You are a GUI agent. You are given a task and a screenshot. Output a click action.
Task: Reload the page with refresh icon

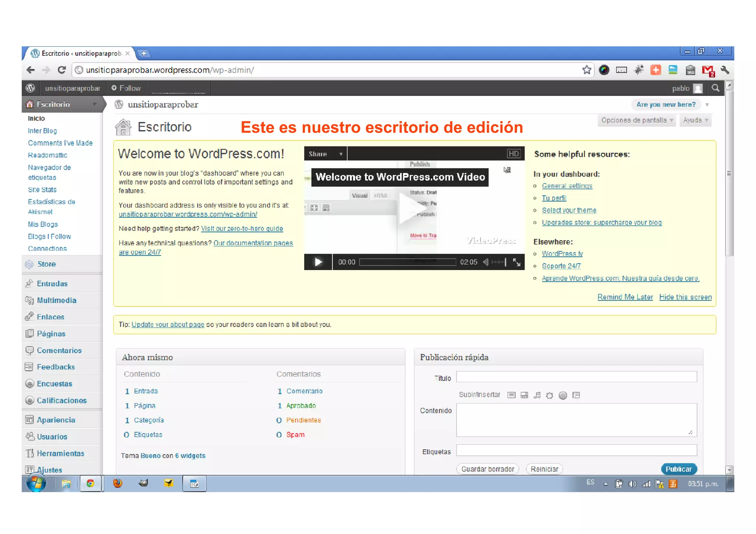[62, 70]
